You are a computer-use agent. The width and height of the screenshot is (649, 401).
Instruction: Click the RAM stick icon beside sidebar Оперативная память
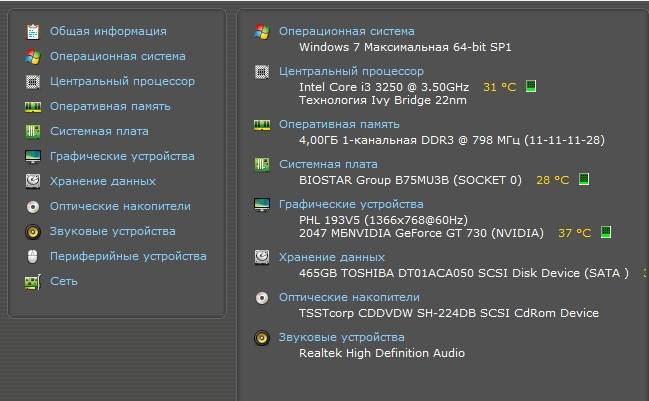pyautogui.click(x=33, y=107)
